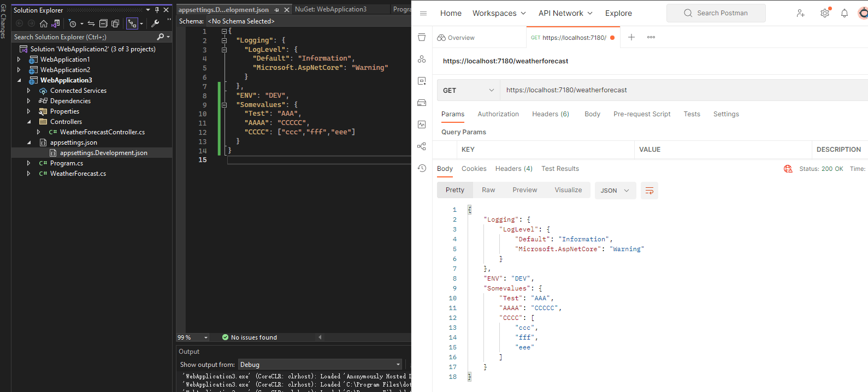The width and height of the screenshot is (868, 392).
Task: Expand the WebApplication2 project node
Action: pyautogui.click(x=19, y=70)
